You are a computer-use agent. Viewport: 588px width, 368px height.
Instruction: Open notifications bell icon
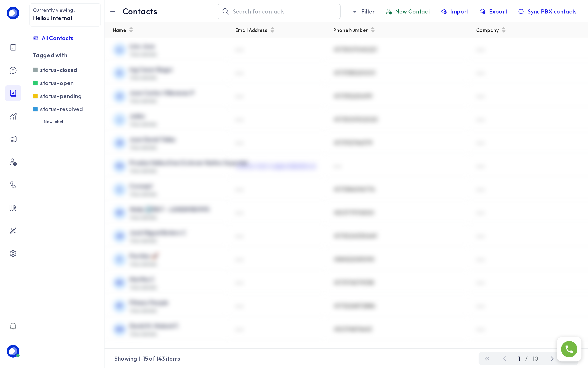pos(13,326)
